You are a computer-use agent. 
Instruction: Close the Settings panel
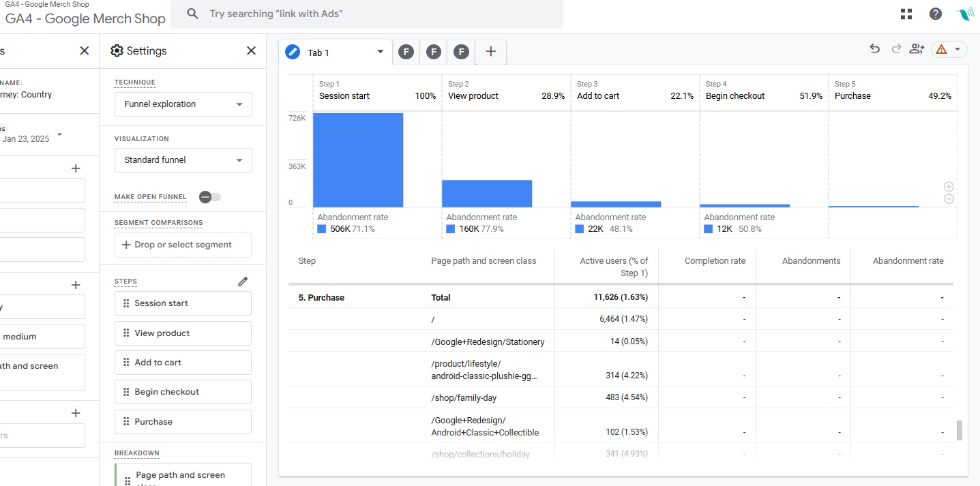251,50
